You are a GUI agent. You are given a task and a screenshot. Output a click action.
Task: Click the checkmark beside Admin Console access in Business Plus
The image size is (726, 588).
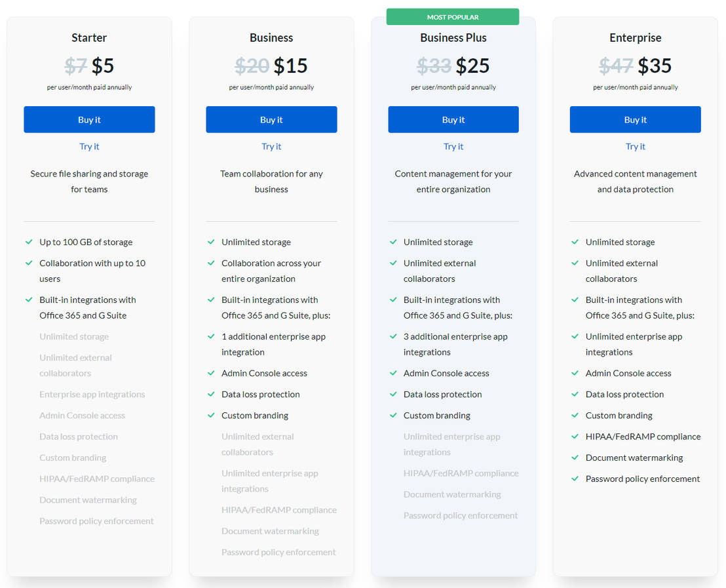click(393, 373)
